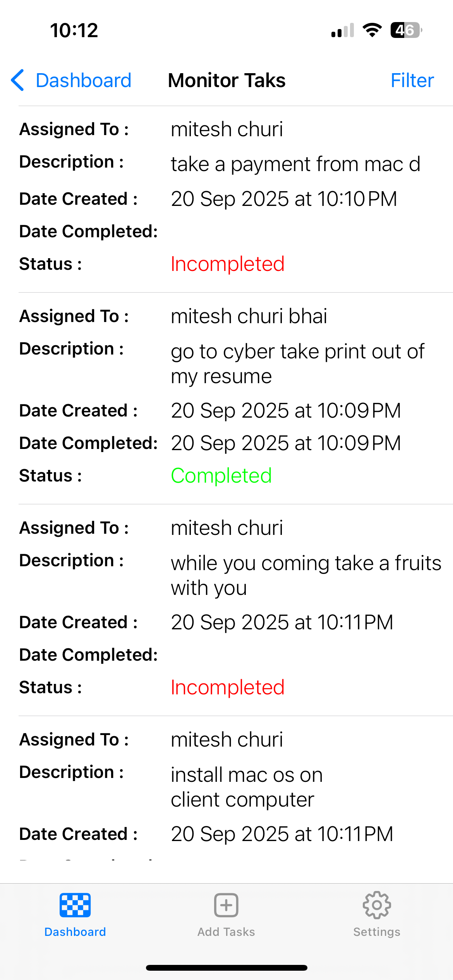Tap first red Incompleted status
The width and height of the screenshot is (453, 980).
[x=228, y=264]
